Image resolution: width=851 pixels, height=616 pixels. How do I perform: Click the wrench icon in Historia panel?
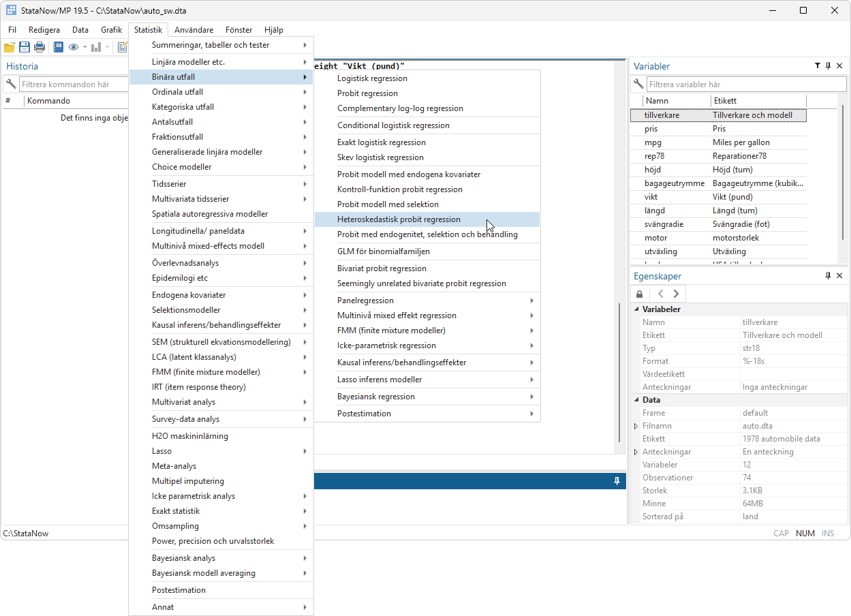11,84
